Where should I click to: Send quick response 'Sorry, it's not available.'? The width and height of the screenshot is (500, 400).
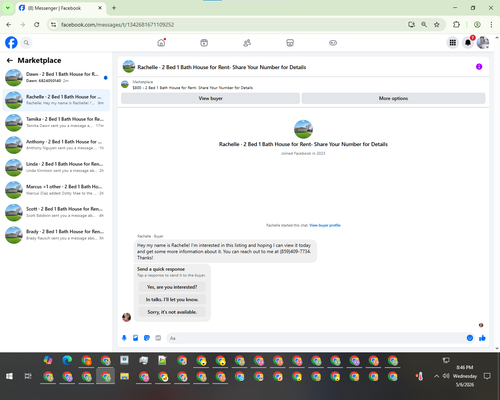click(172, 312)
